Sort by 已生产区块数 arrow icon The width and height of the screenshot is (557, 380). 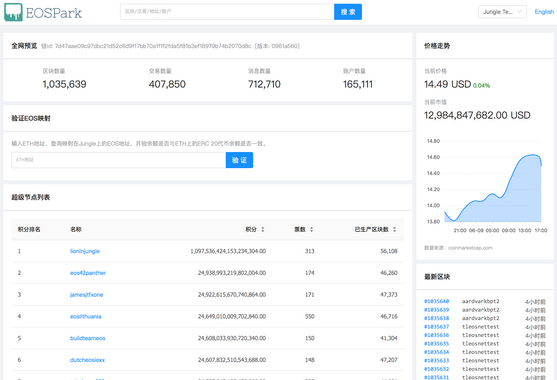[x=394, y=229]
